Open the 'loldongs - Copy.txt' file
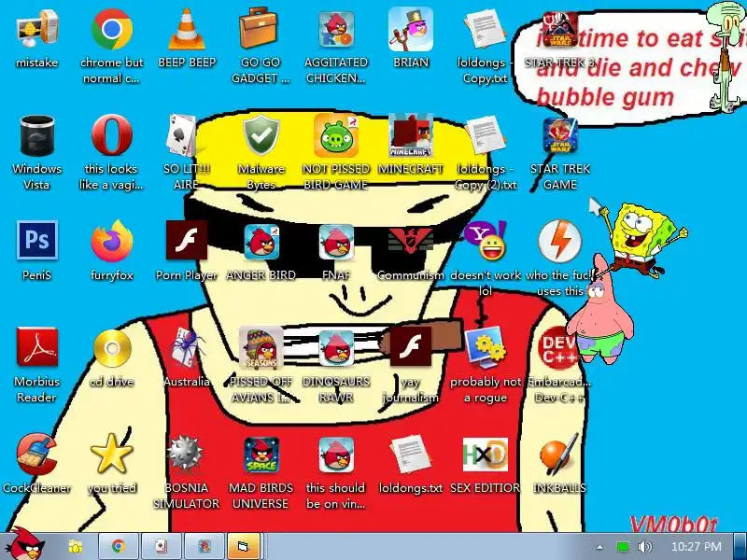Image resolution: width=747 pixels, height=560 pixels. (485, 30)
